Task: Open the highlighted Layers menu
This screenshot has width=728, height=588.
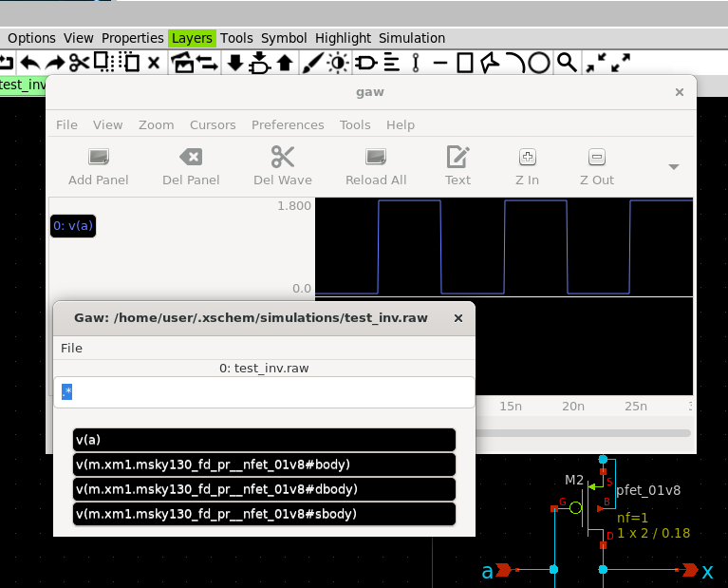Action: click(192, 38)
